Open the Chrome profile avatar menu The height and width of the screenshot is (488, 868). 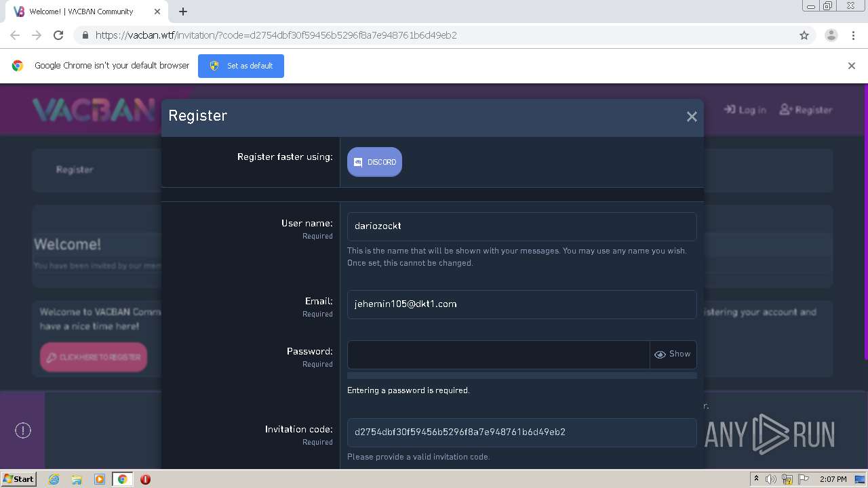pyautogui.click(x=831, y=35)
